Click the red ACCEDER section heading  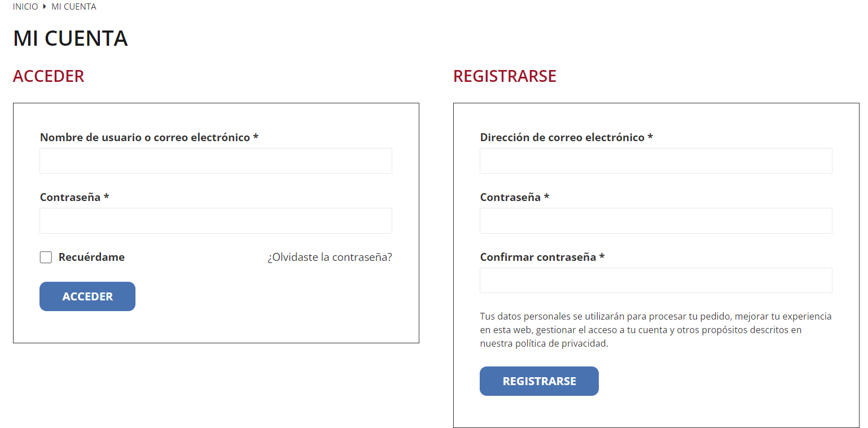(49, 76)
